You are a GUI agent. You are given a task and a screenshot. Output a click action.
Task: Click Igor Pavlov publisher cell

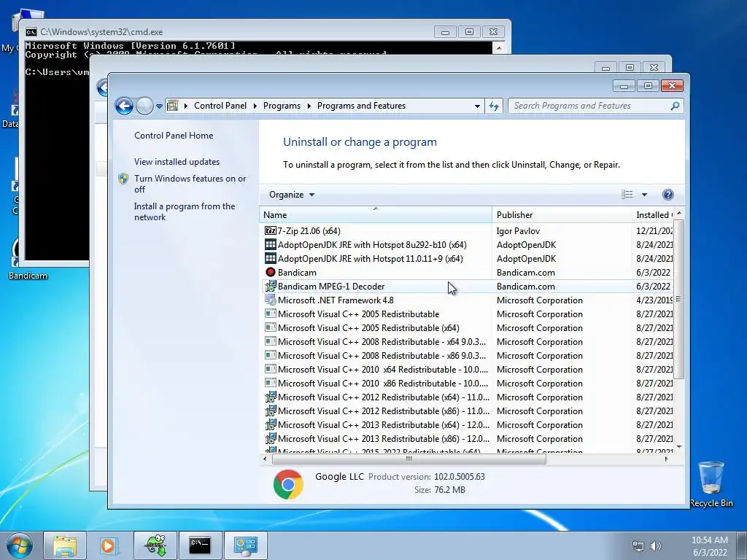[518, 231]
